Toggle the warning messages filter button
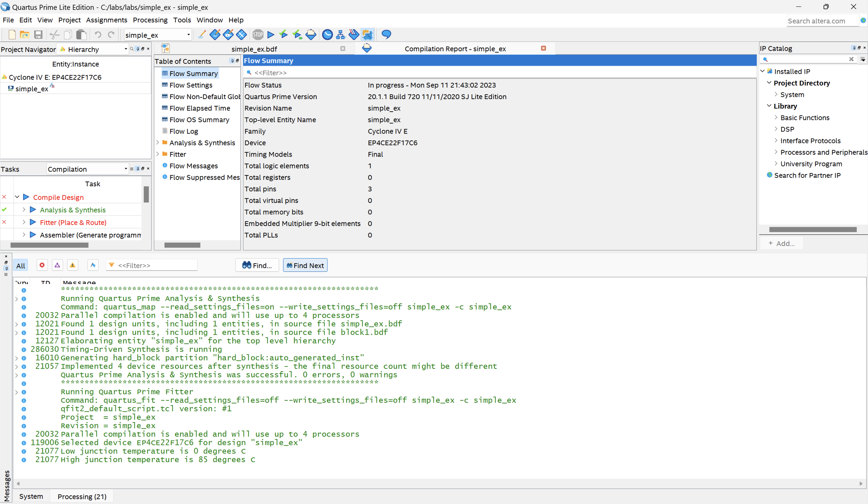 click(x=72, y=265)
